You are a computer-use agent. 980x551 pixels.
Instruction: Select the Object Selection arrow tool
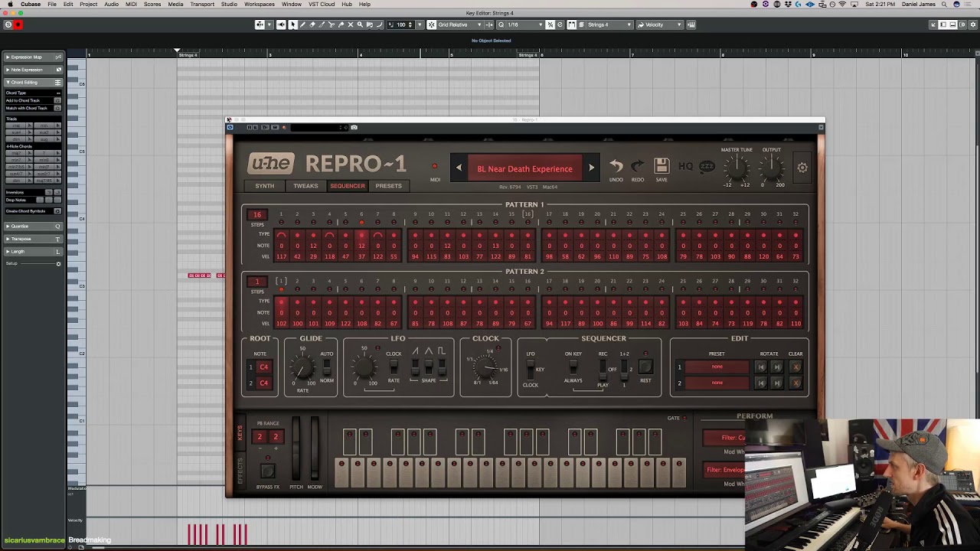tap(293, 24)
